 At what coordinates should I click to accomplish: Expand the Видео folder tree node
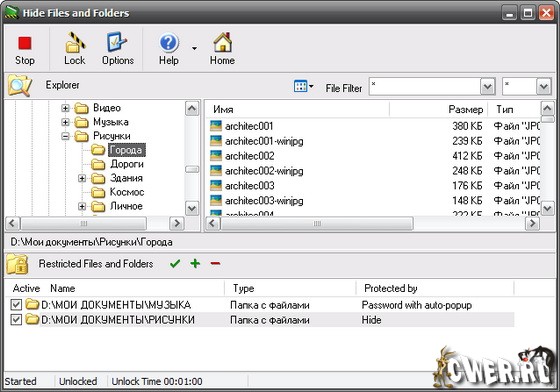coord(65,108)
